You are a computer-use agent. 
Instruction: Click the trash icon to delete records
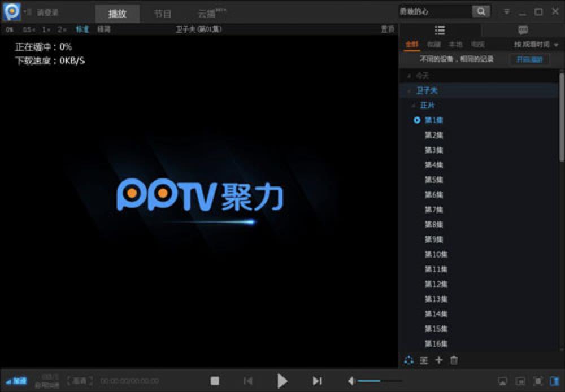454,360
